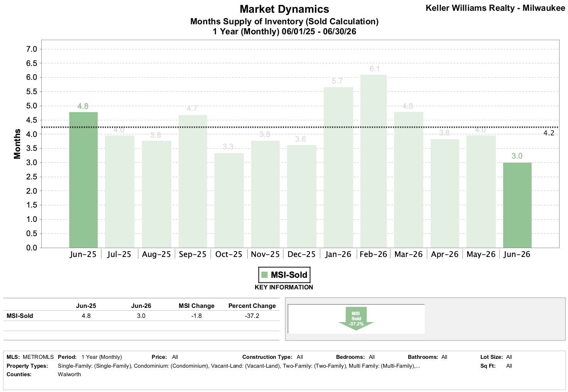Click the Keller Williams Realty - Milwaukee header
568x392 pixels.
495,8
